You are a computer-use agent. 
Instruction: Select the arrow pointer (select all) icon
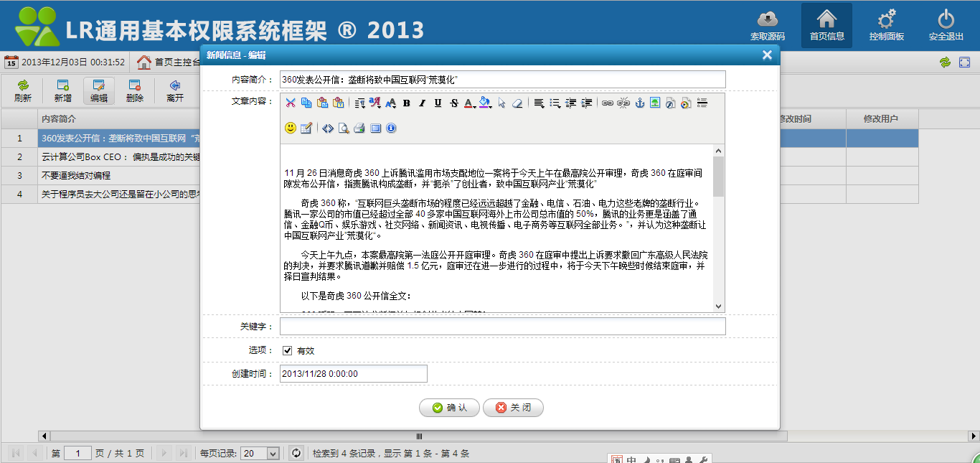click(x=501, y=103)
